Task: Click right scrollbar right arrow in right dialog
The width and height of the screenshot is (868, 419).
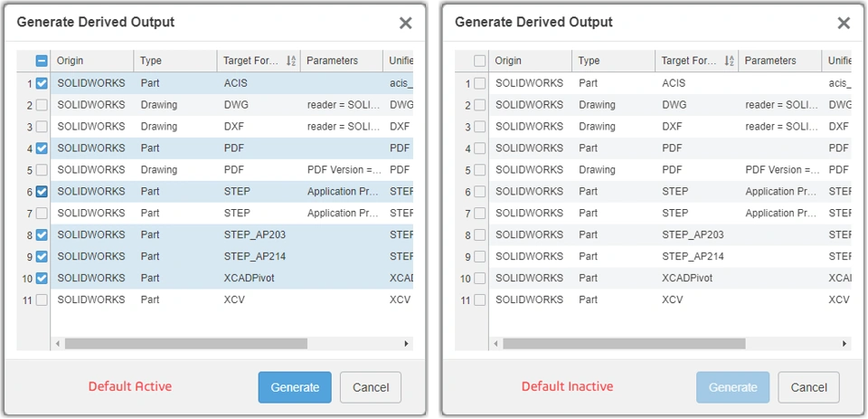Action: (x=844, y=344)
